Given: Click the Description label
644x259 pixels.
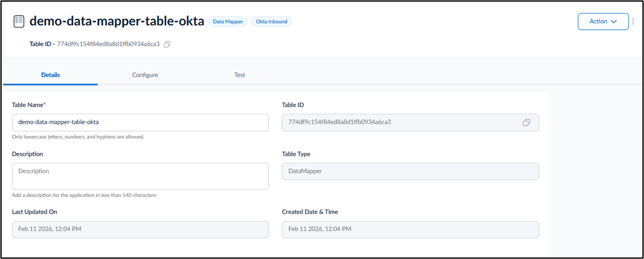Looking at the screenshot, I should point(28,154).
